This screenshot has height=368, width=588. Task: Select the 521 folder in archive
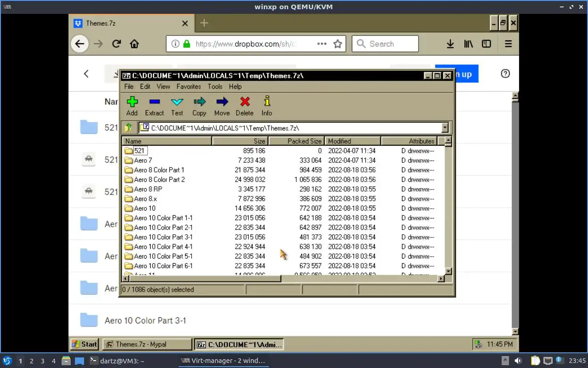click(139, 150)
